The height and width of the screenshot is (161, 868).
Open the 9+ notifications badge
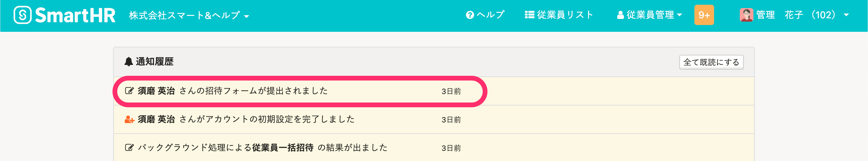click(x=704, y=15)
